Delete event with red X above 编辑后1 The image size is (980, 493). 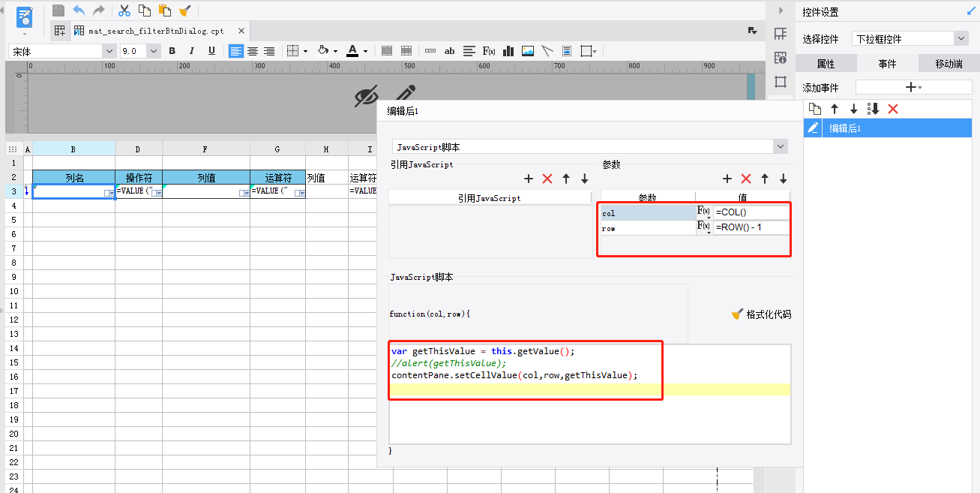[x=893, y=109]
